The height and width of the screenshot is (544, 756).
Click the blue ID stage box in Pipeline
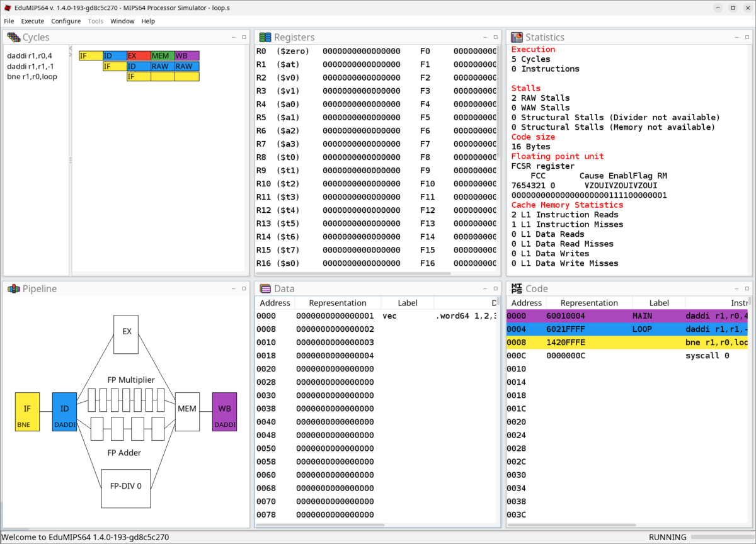(65, 412)
